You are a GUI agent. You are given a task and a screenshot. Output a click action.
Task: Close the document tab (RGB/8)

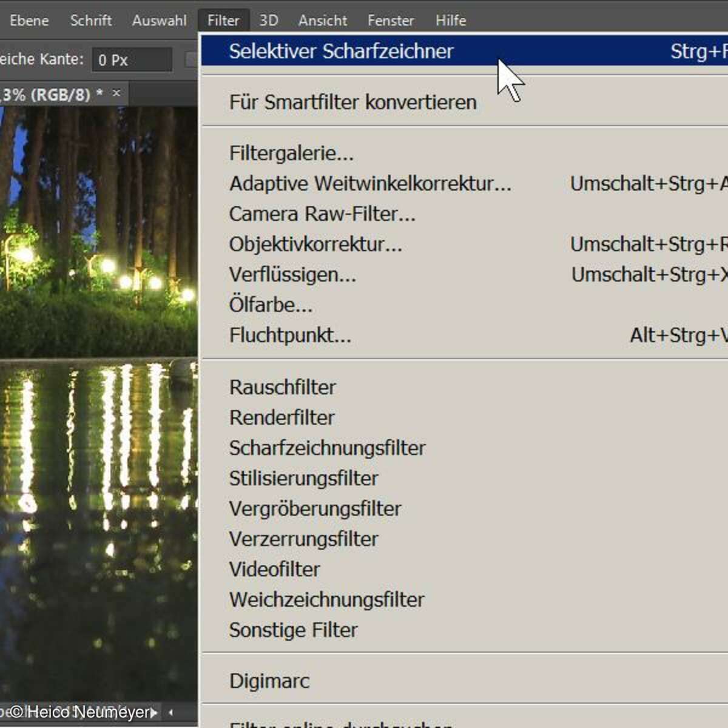pos(116,93)
